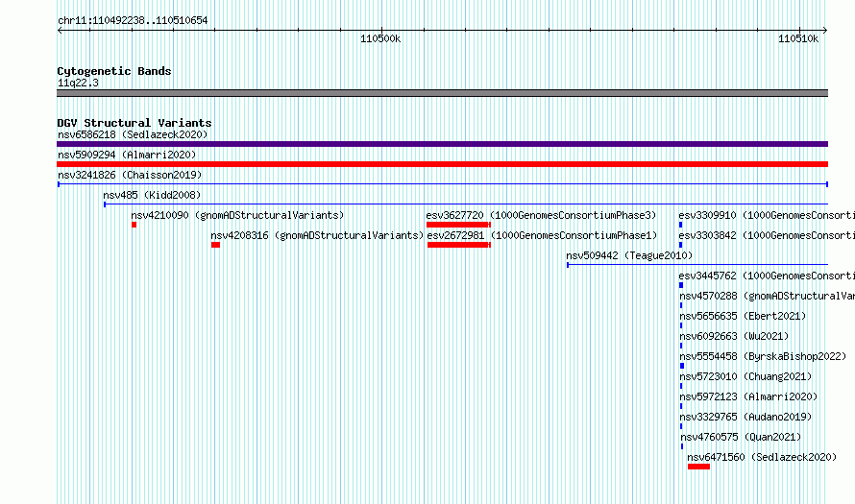Click the nsv5656635 (Ebert2021) label
This screenshot has height=504, width=855.
(x=743, y=316)
